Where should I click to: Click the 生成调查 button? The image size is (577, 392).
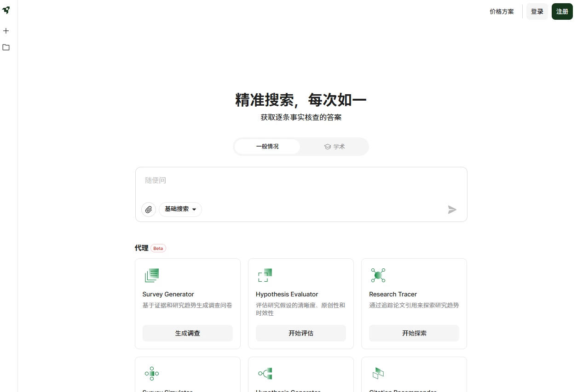point(187,333)
